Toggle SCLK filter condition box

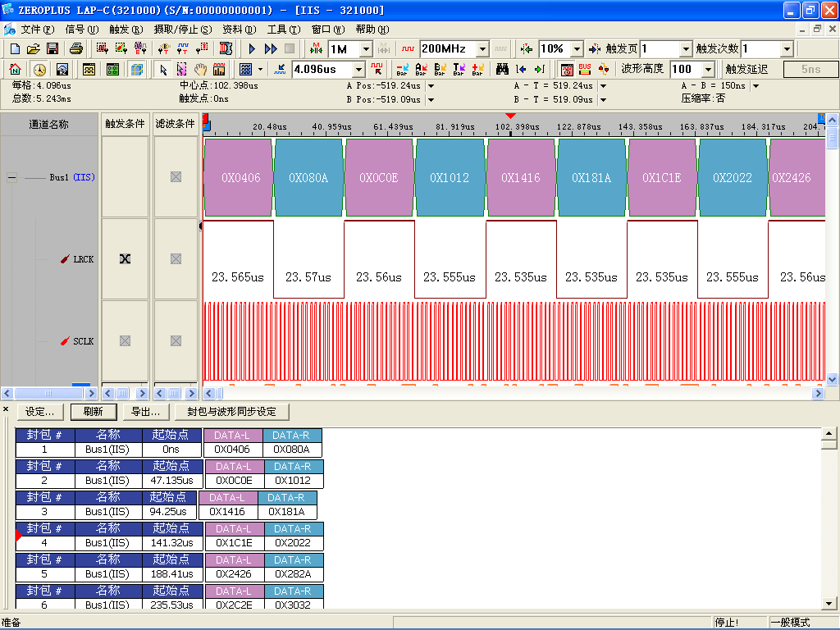click(176, 341)
